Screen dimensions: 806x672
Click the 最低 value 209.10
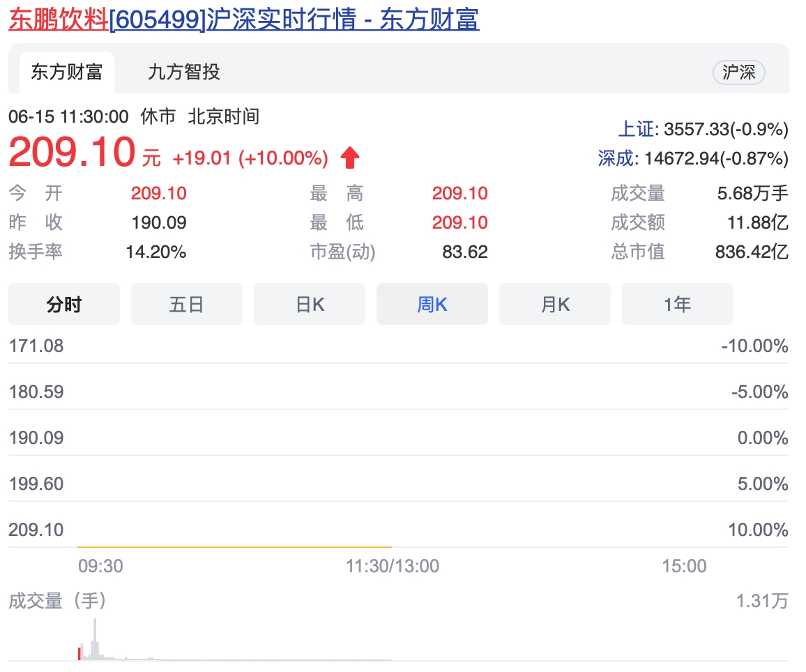pyautogui.click(x=460, y=222)
